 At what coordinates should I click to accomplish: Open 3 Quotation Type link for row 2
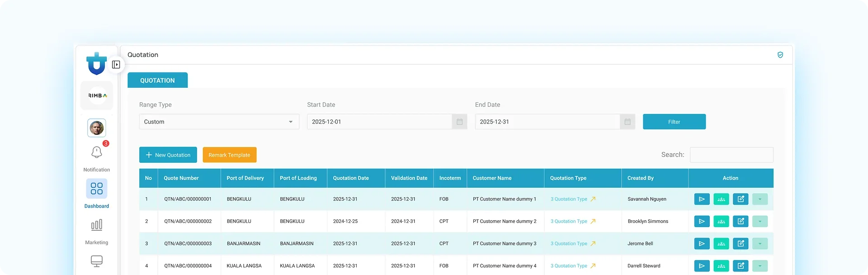[x=573, y=221]
